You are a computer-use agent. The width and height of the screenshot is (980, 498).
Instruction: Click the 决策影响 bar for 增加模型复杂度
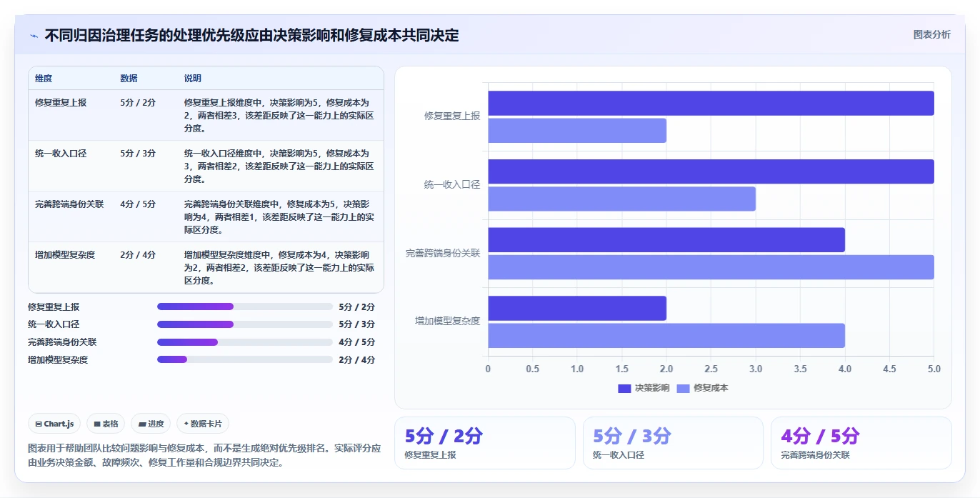pos(577,308)
